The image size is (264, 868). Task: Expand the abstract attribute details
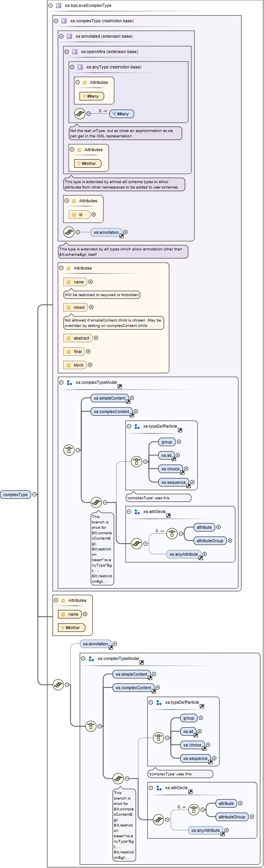pyautogui.click(x=96, y=338)
